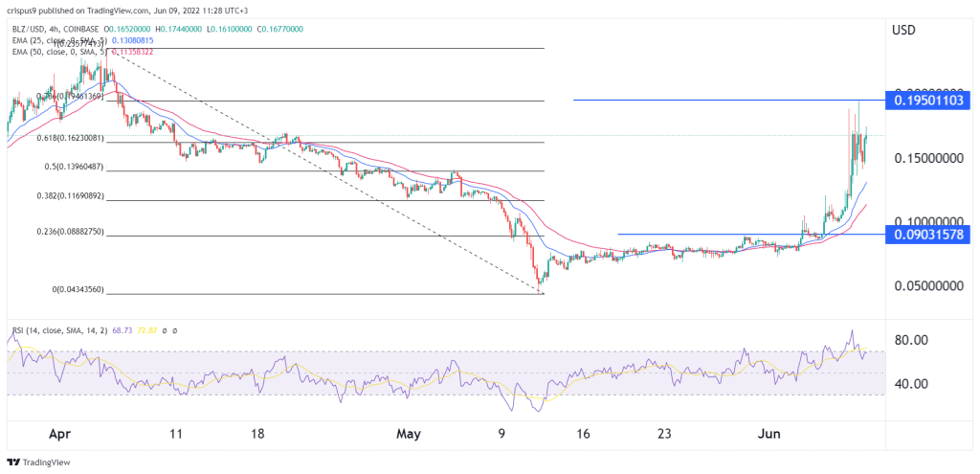Click the 'Jun' date on time axis
The width and height of the screenshot is (980, 474).
click(x=770, y=434)
